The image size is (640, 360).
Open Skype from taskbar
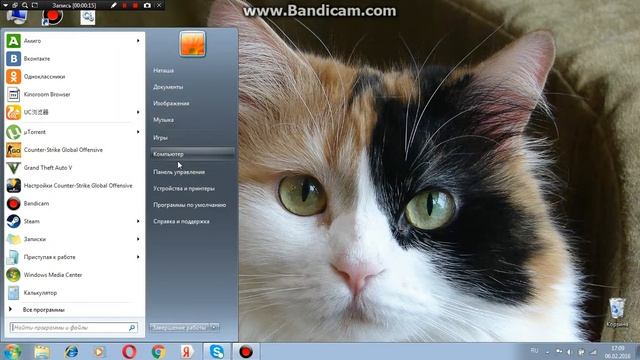[x=217, y=351]
